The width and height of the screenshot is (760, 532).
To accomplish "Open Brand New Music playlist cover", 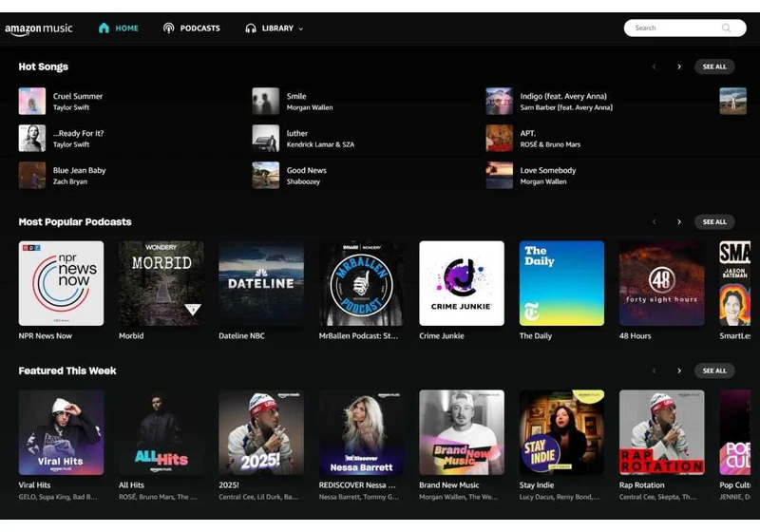I will (462, 432).
